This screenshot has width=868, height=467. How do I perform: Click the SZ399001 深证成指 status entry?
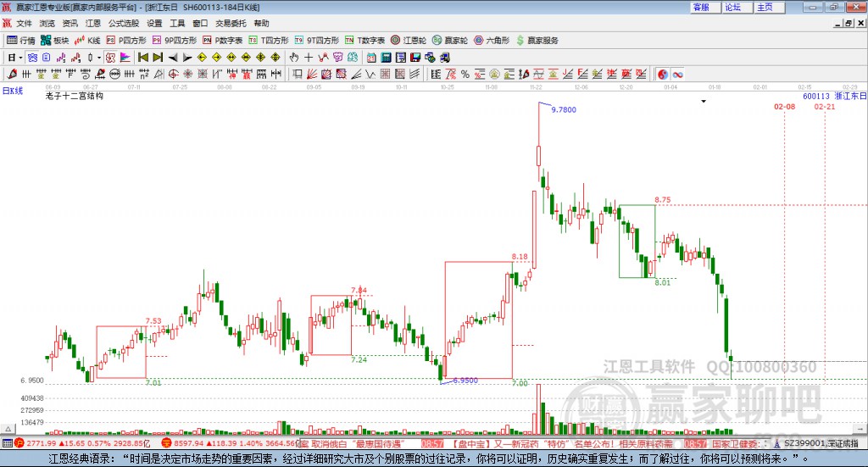click(816, 443)
